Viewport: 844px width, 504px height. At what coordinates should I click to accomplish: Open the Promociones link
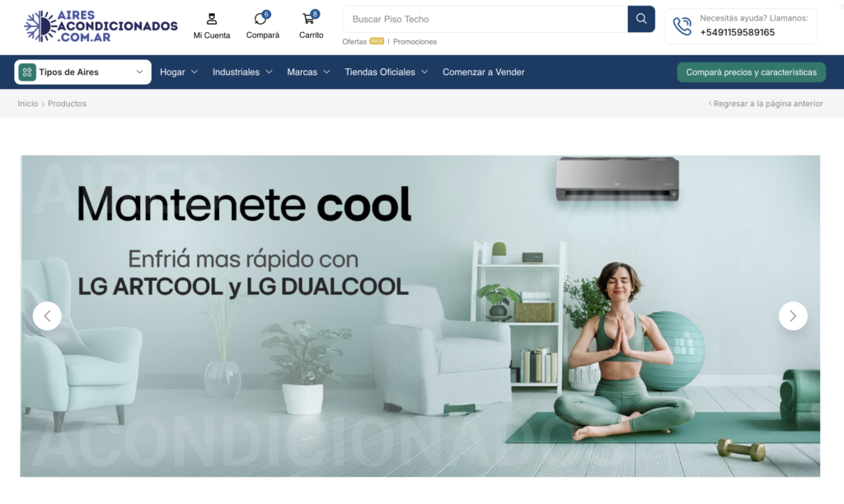415,41
